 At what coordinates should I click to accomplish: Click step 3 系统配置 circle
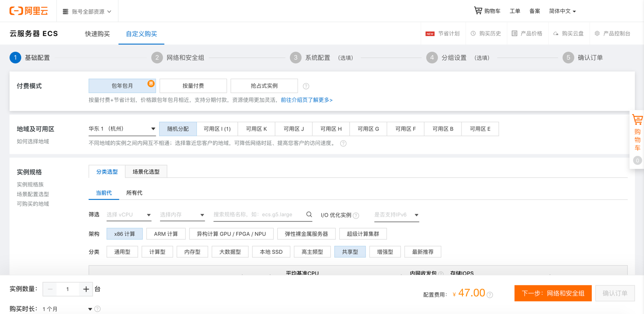295,57
